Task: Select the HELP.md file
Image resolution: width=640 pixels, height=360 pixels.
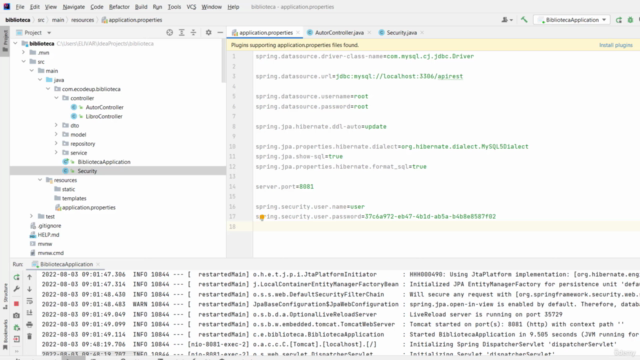Action: pos(48,235)
